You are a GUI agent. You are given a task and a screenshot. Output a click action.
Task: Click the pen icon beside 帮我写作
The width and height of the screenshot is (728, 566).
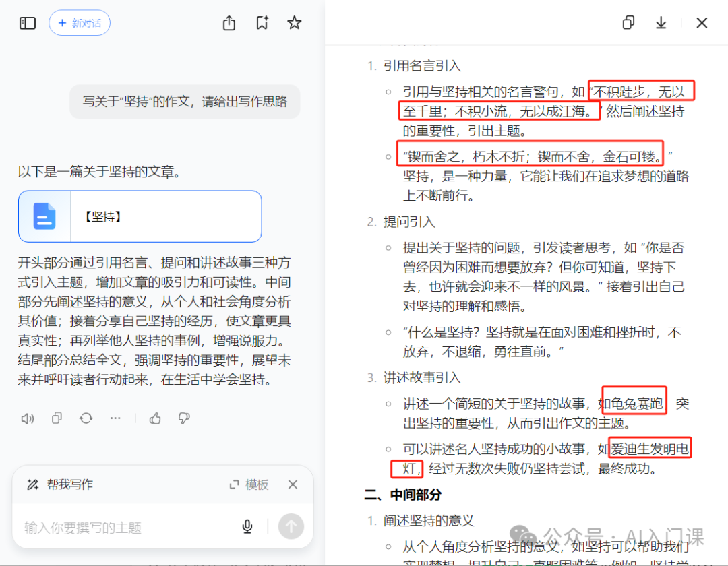pyautogui.click(x=32, y=485)
